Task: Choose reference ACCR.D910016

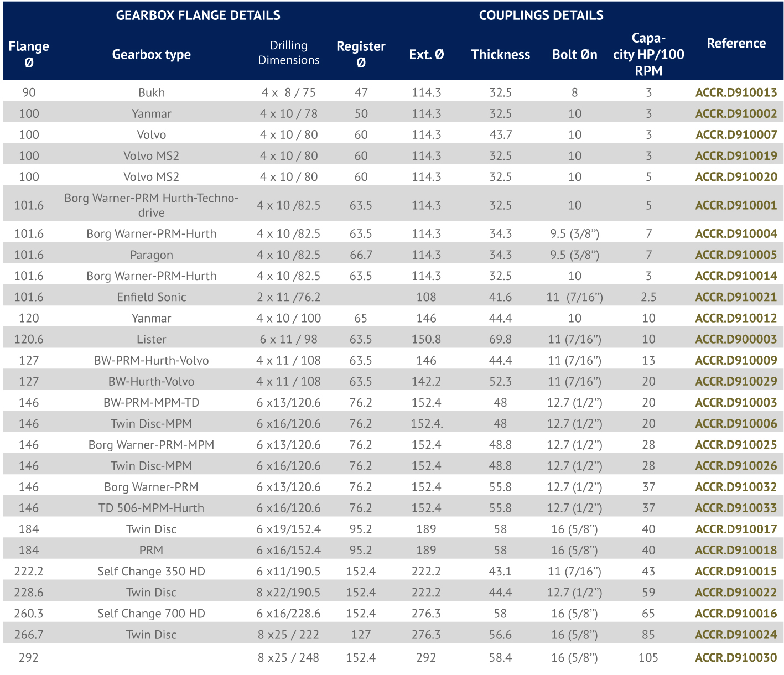Action: 736,613
